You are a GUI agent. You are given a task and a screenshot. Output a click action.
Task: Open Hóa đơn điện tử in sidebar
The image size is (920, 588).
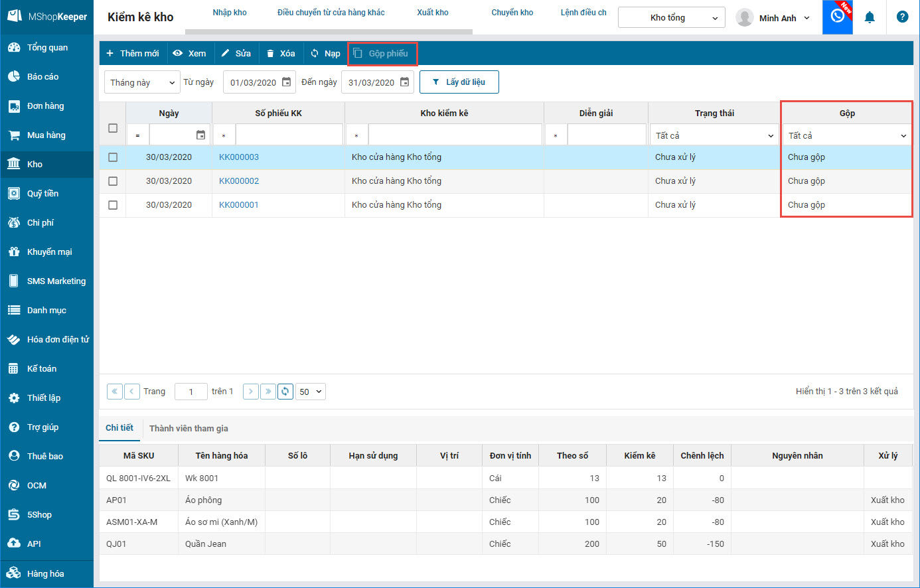(x=57, y=339)
